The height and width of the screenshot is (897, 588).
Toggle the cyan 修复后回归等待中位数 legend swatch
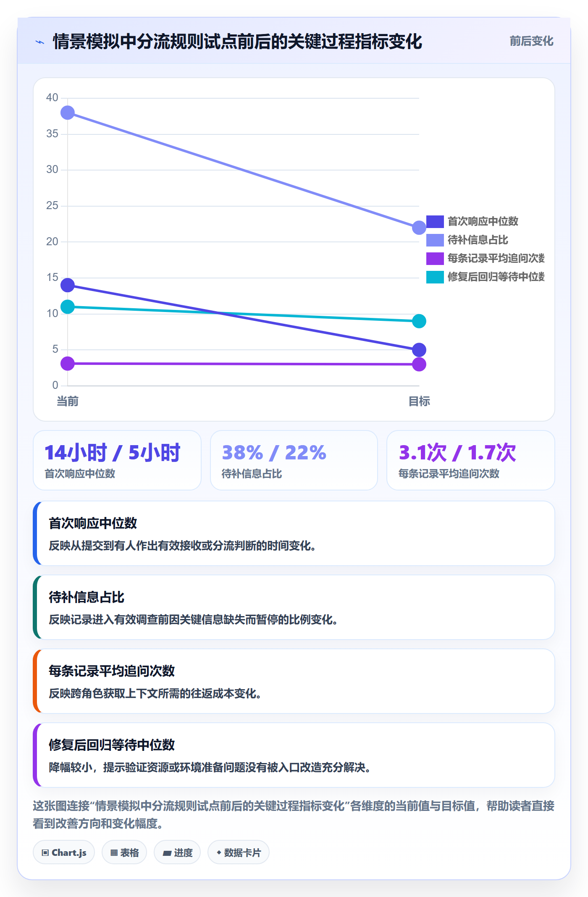click(435, 277)
